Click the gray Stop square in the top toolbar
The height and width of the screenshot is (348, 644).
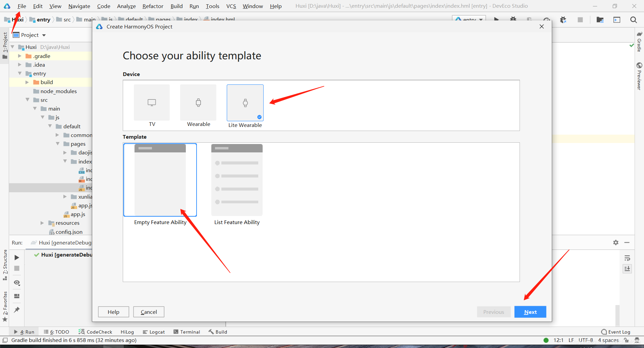click(580, 20)
